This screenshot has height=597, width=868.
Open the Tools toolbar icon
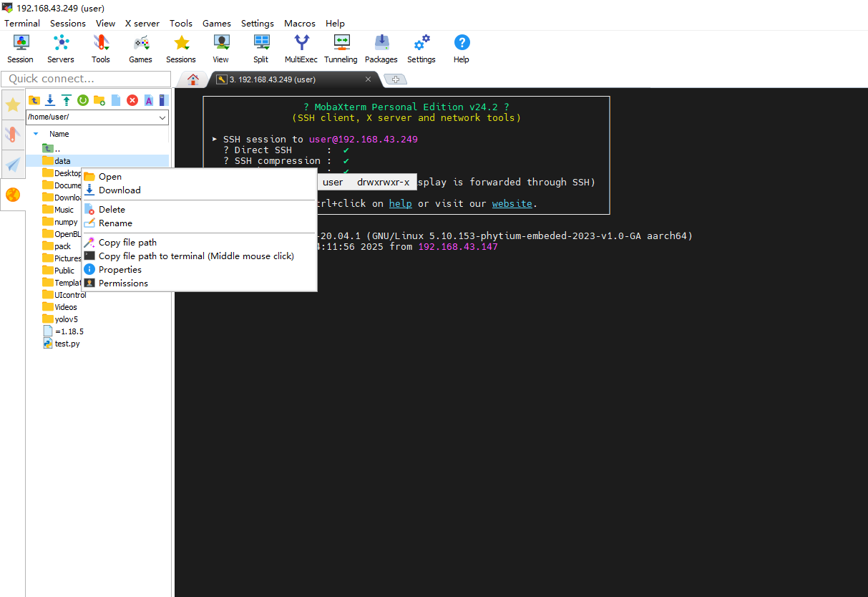101,49
